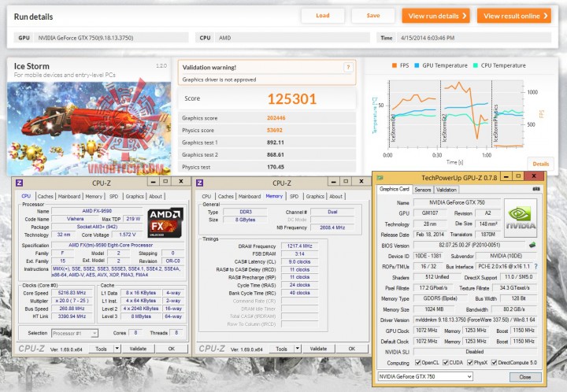Open the SPD tab in right CPU-Z window
This screenshot has width=567, height=392.
click(294, 196)
